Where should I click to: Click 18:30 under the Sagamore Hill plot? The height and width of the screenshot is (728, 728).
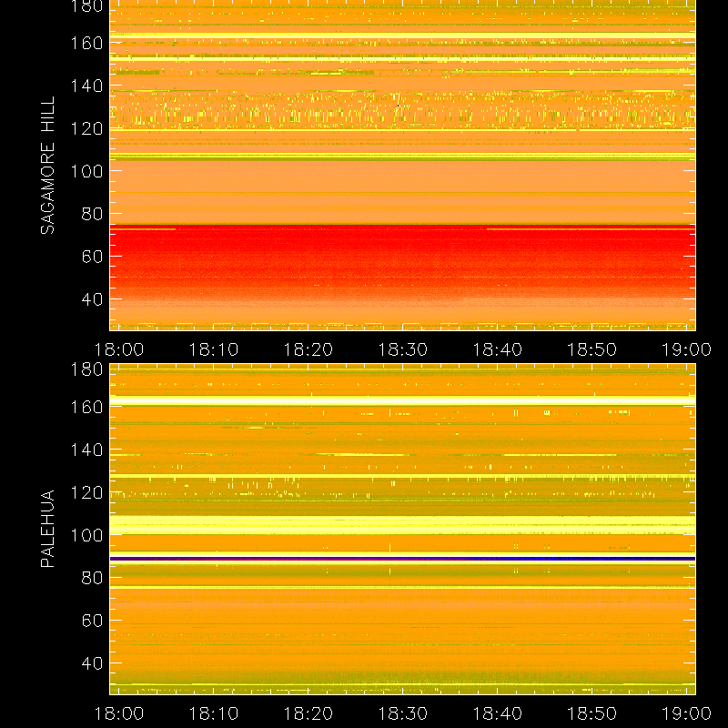[402, 349]
